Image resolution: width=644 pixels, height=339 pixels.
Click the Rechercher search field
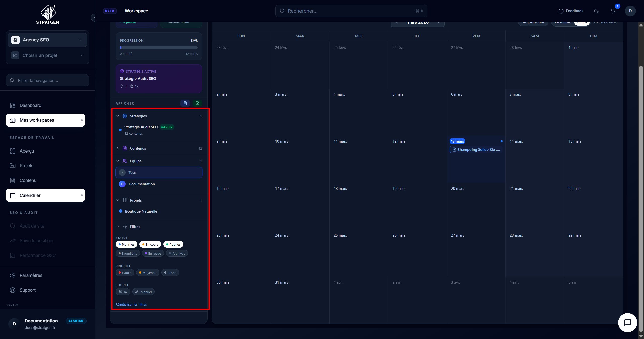(x=351, y=11)
